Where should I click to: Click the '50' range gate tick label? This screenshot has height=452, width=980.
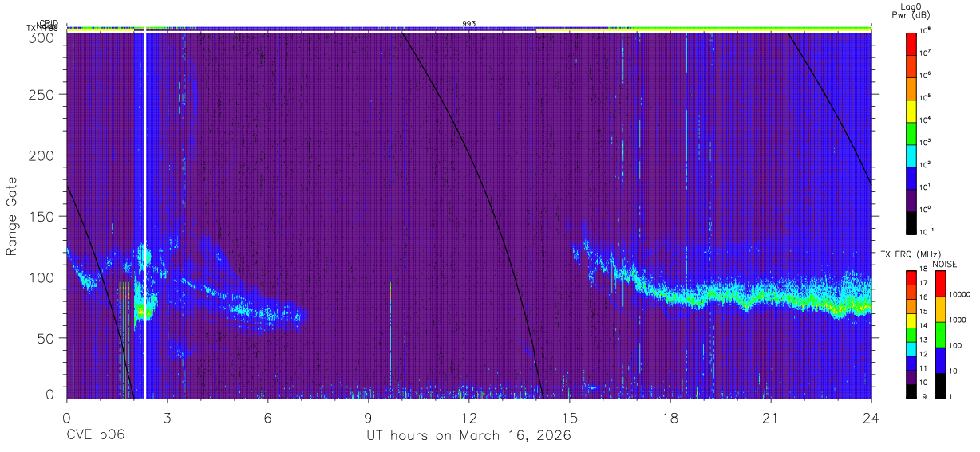tap(47, 338)
